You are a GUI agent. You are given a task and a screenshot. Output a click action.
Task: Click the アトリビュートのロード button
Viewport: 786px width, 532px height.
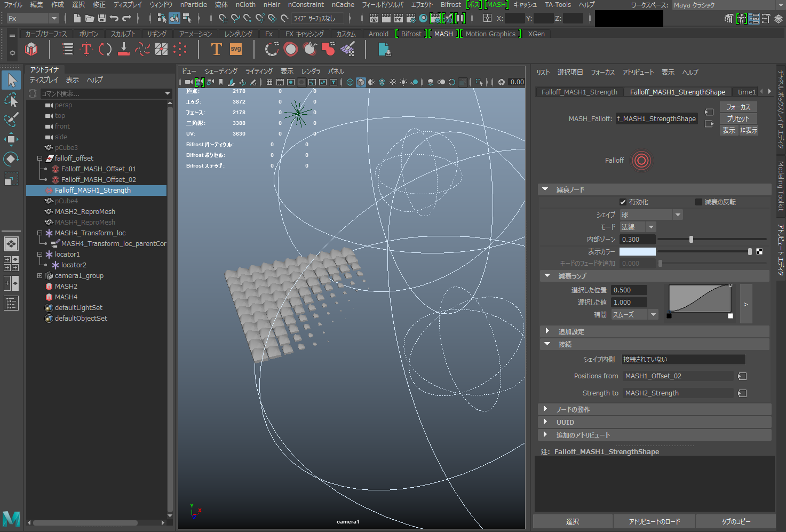pos(654,521)
